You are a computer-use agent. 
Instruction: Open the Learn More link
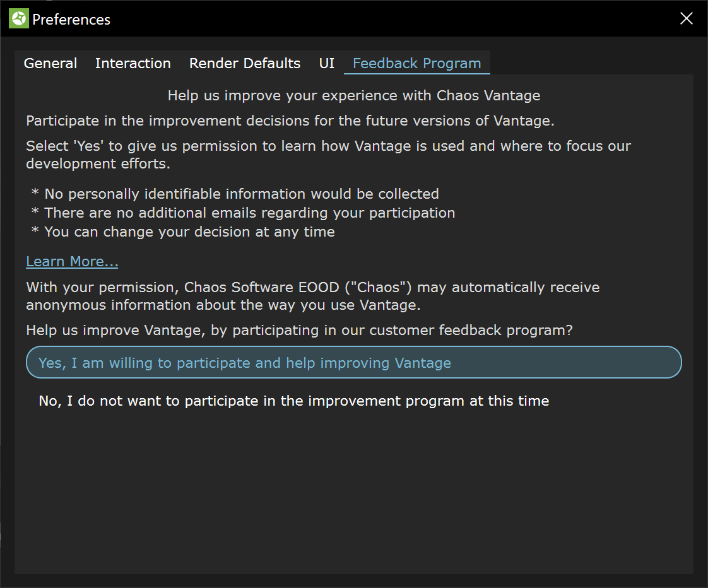72,261
